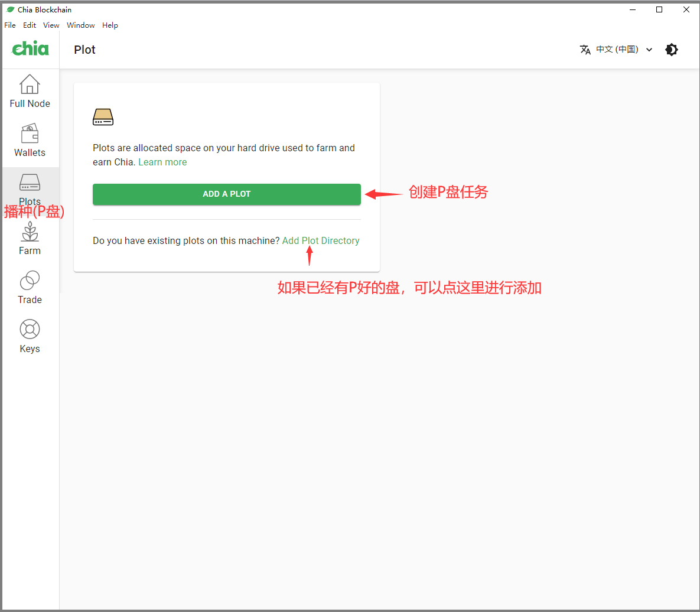Image resolution: width=700 pixels, height=612 pixels.
Task: Open the language selection dropdown
Action: click(x=649, y=50)
